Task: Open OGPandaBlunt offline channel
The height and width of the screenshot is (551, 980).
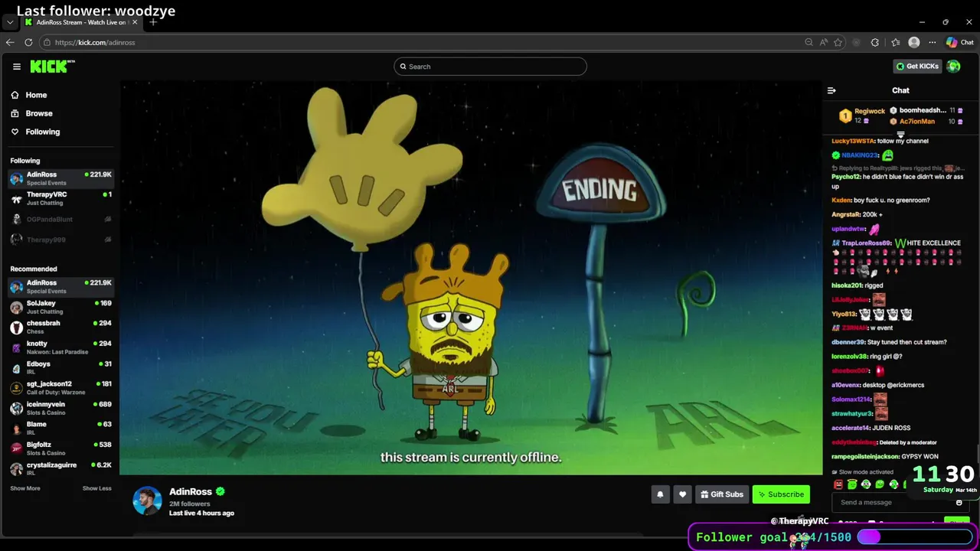Action: [60, 219]
